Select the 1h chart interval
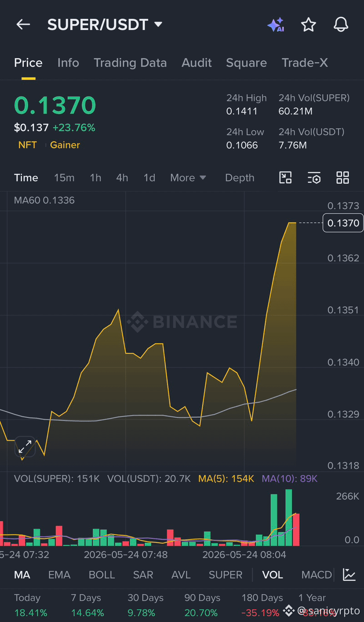The height and width of the screenshot is (622, 364). [95, 178]
